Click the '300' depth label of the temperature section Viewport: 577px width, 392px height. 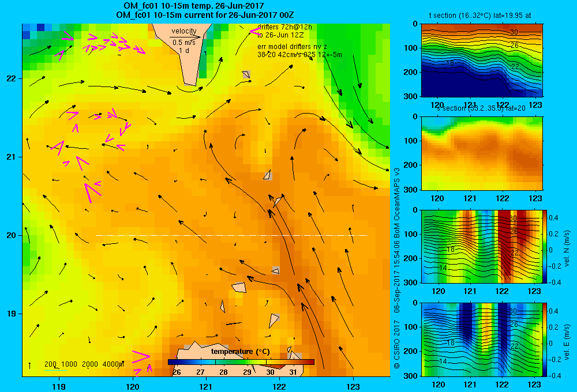[410, 96]
